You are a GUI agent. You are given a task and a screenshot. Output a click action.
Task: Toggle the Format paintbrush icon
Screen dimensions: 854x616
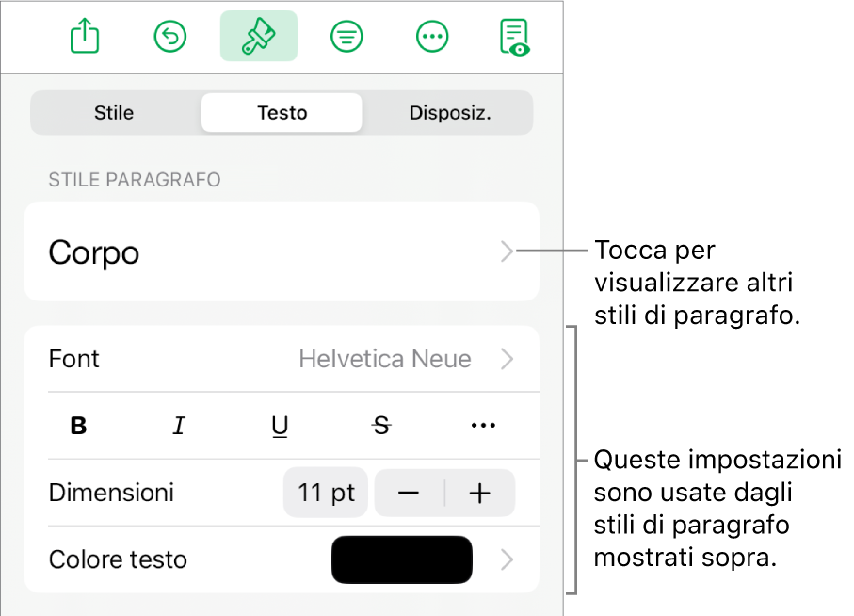pyautogui.click(x=259, y=36)
